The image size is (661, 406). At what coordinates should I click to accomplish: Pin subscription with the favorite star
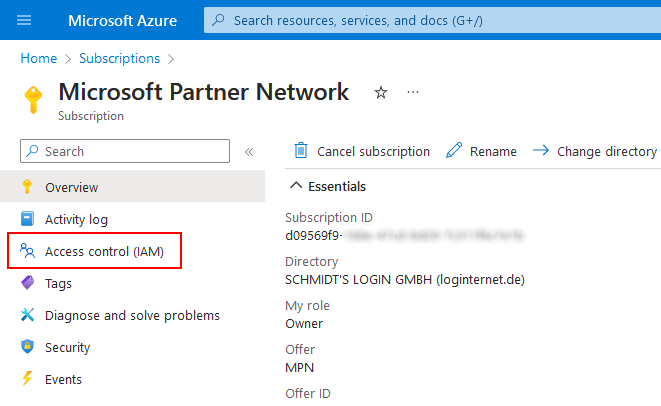381,92
